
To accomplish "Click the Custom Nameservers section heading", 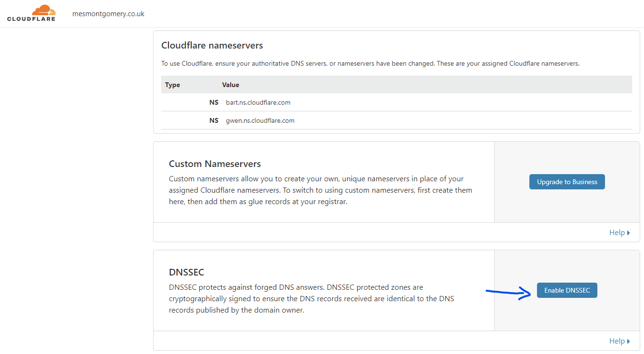I will click(x=215, y=163).
